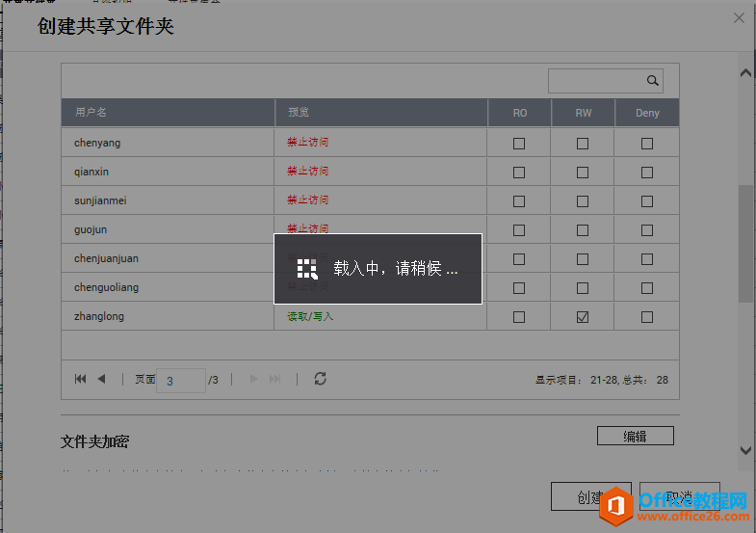Click the RW column header
756x533 pixels.
(583, 113)
